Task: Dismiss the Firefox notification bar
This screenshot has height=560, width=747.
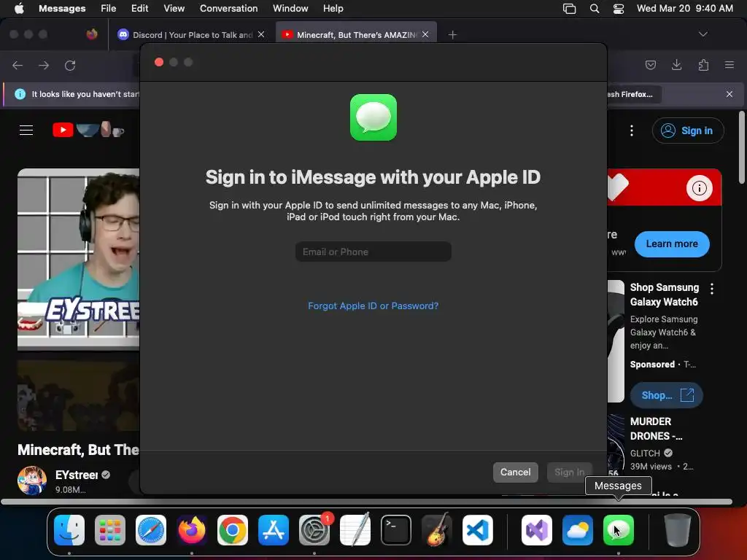Action: (x=729, y=94)
